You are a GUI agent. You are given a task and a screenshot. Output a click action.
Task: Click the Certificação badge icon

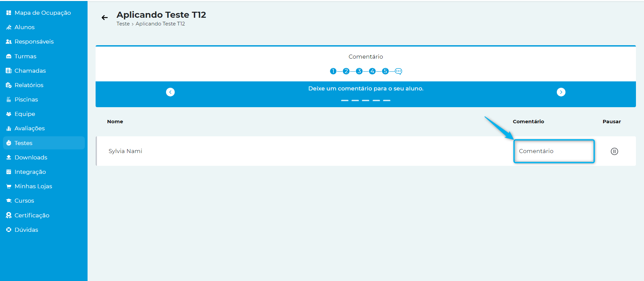(x=9, y=215)
